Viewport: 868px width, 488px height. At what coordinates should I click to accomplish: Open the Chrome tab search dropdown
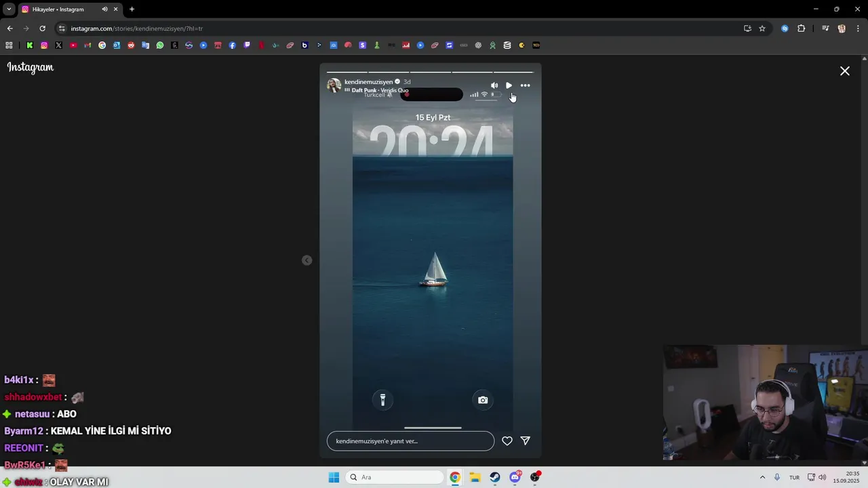9,9
